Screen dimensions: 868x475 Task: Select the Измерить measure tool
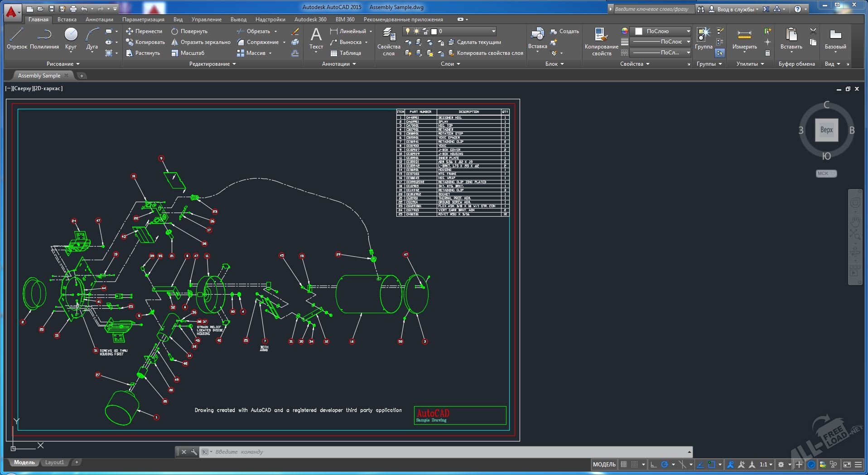pos(744,39)
